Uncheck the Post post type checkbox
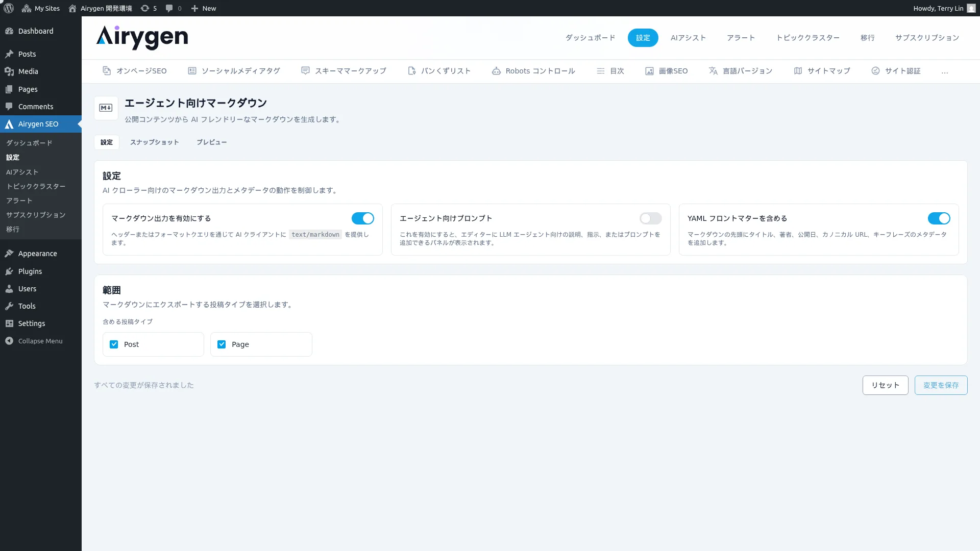980x551 pixels. [114, 344]
